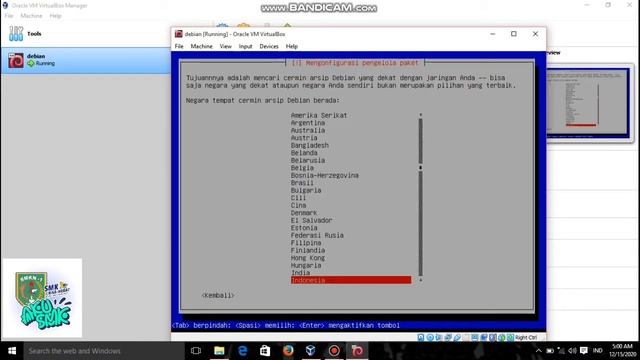The image size is (640, 360).
Task: Select Brasil in the country list
Action: pos(302,182)
